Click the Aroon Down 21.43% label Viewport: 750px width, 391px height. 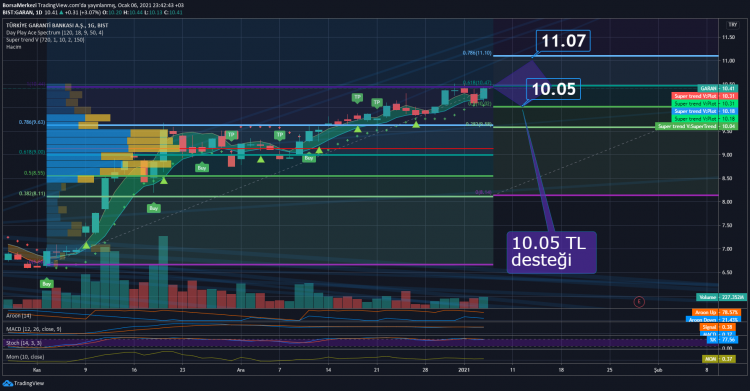point(712,320)
